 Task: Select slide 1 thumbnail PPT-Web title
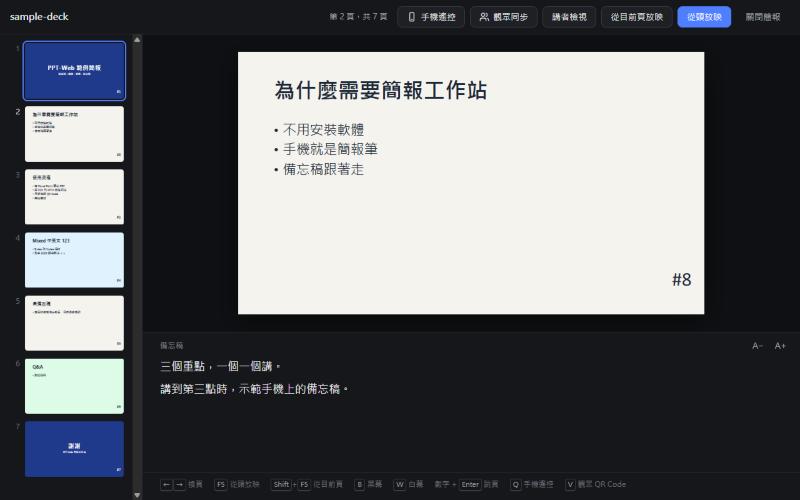(x=74, y=70)
